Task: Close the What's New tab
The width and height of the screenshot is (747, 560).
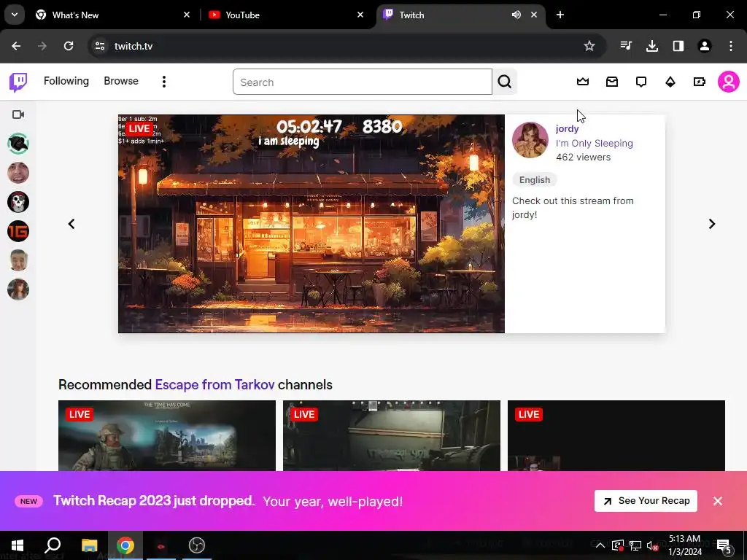Action: point(187,15)
